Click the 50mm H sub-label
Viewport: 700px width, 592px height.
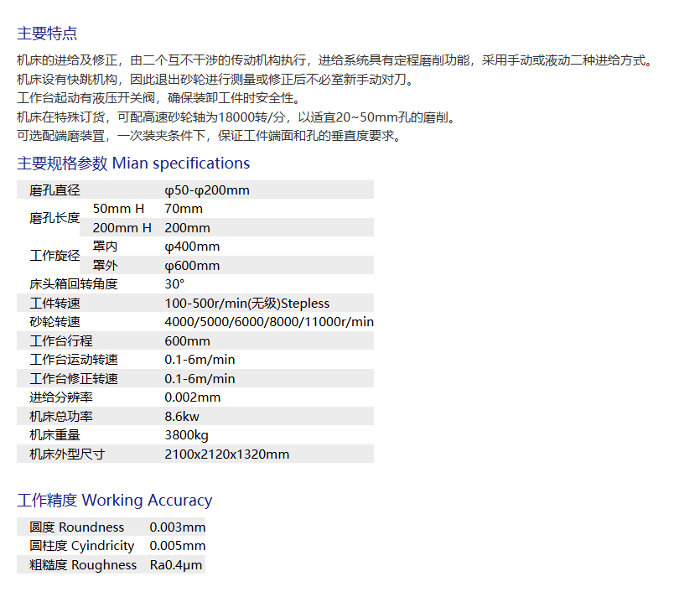[118, 209]
